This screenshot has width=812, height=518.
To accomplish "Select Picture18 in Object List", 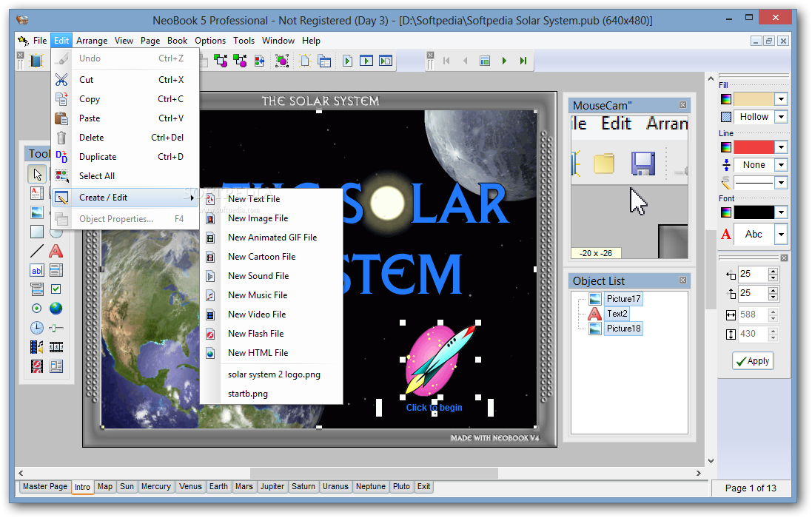I will coord(623,329).
